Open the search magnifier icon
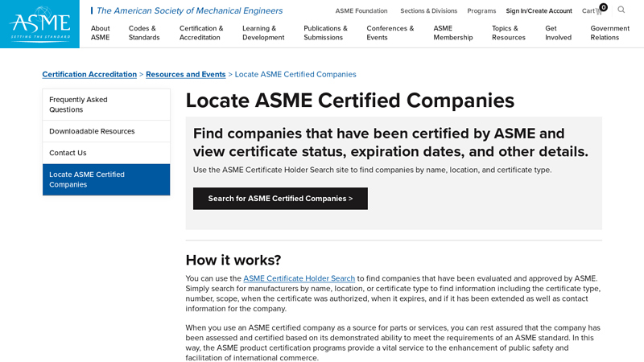The height and width of the screenshot is (362, 644). [621, 10]
